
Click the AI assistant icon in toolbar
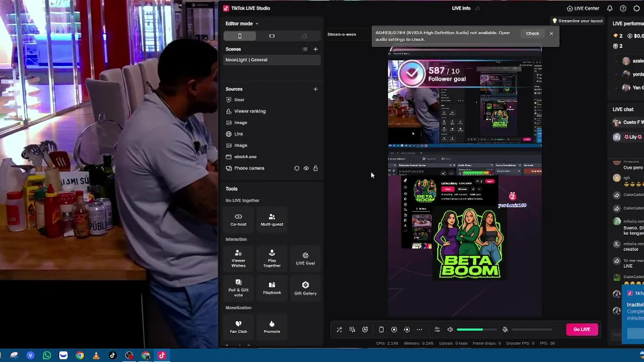(x=365, y=330)
